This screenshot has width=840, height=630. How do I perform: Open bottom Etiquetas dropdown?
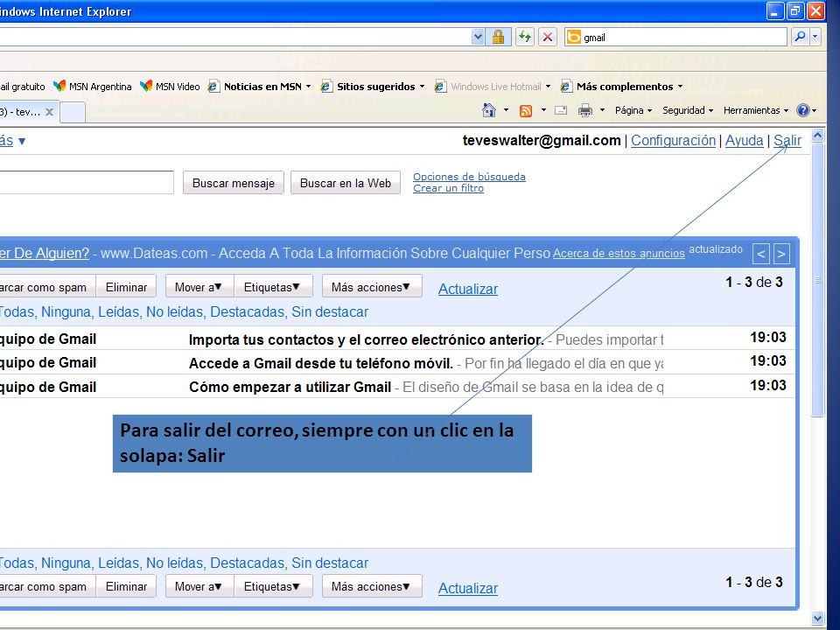coord(273,586)
